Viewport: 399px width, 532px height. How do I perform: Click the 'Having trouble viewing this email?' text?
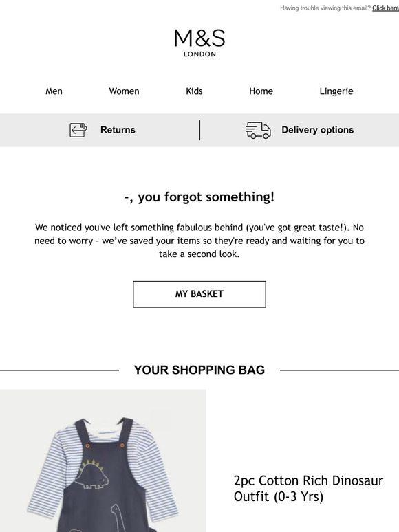(x=325, y=8)
